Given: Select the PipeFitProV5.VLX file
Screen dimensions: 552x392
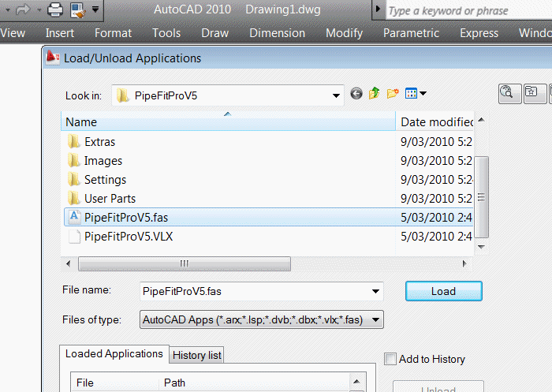Looking at the screenshot, I should tap(129, 237).
